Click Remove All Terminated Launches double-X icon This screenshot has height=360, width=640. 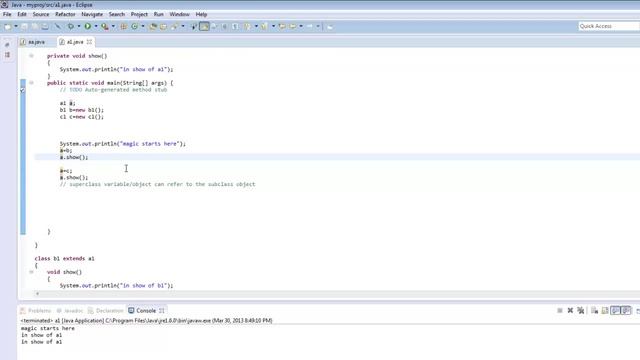click(x=580, y=311)
